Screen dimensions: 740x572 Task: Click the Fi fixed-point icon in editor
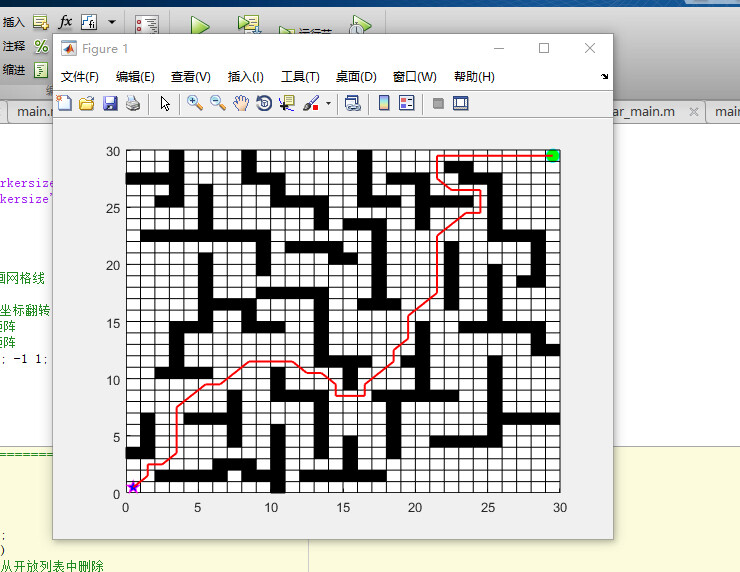89,22
